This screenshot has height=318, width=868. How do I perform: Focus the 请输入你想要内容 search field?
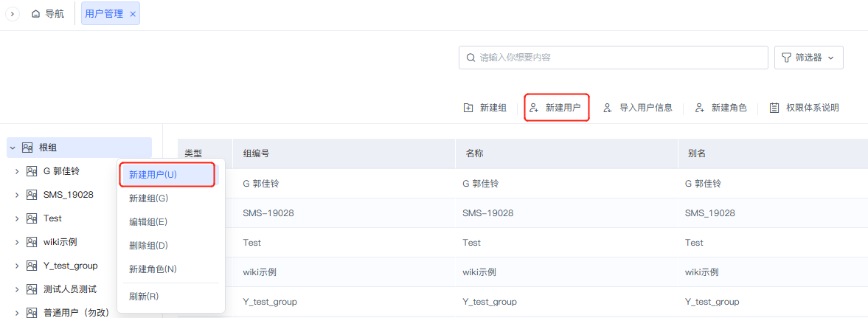pos(614,58)
